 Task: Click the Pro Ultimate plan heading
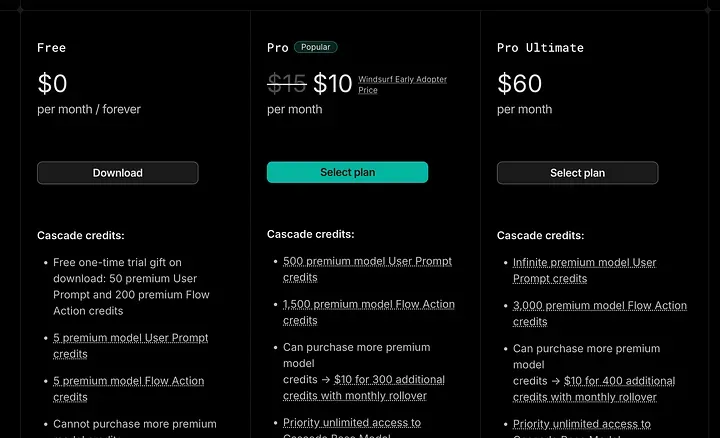(x=540, y=48)
